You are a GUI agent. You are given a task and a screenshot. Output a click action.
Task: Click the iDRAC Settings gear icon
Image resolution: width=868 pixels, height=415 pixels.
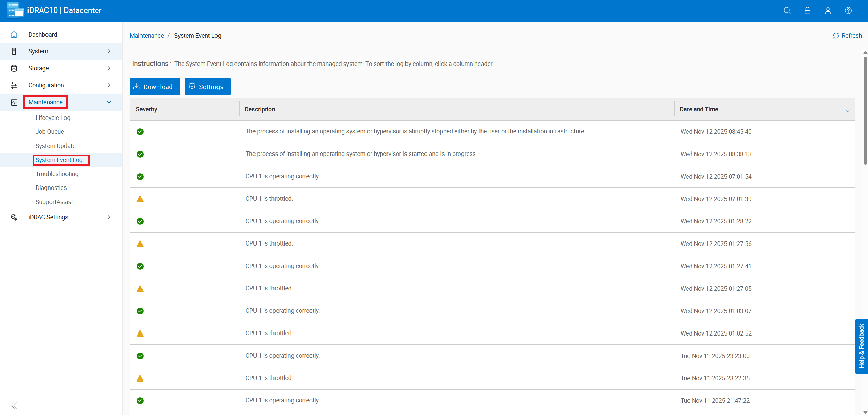pyautogui.click(x=14, y=217)
